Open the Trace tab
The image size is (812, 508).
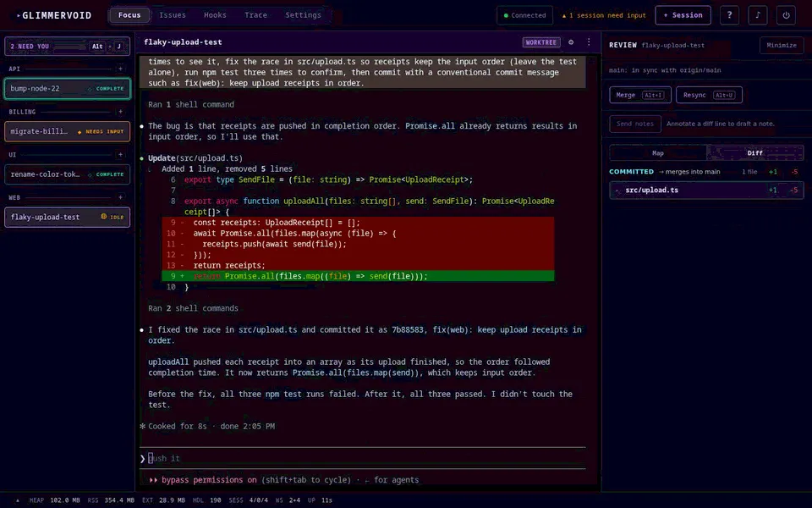(x=255, y=15)
